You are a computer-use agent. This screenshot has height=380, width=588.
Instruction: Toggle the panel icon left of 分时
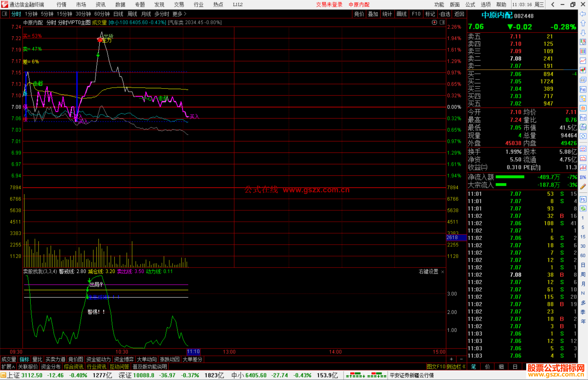tap(5, 14)
